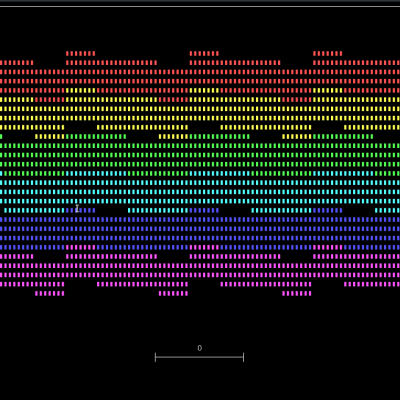The width and height of the screenshot is (400, 400).
Task: Click the full-width magenta band of the rainbow
Action: point(200,270)
